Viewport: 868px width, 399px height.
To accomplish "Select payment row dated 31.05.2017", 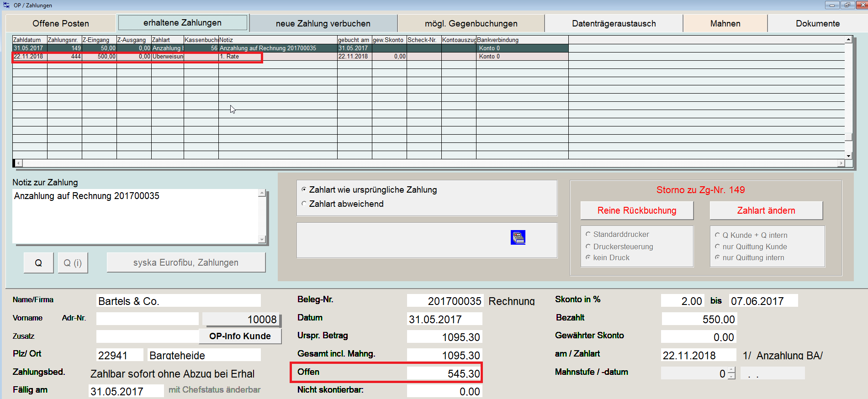I will (x=291, y=48).
